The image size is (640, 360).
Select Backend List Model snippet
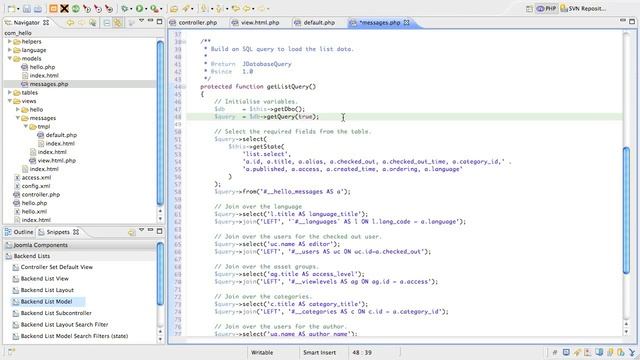[46, 302]
